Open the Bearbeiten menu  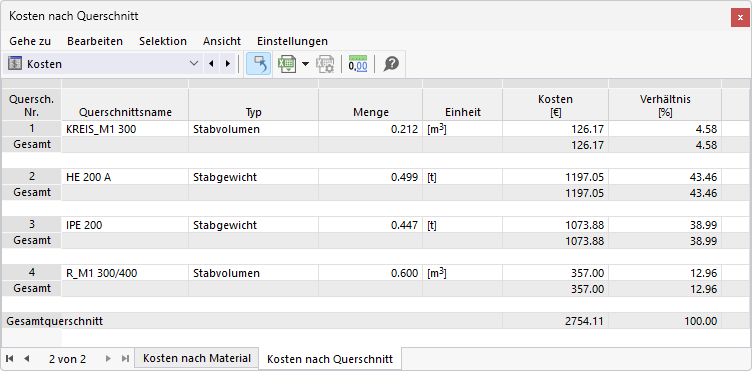point(95,41)
